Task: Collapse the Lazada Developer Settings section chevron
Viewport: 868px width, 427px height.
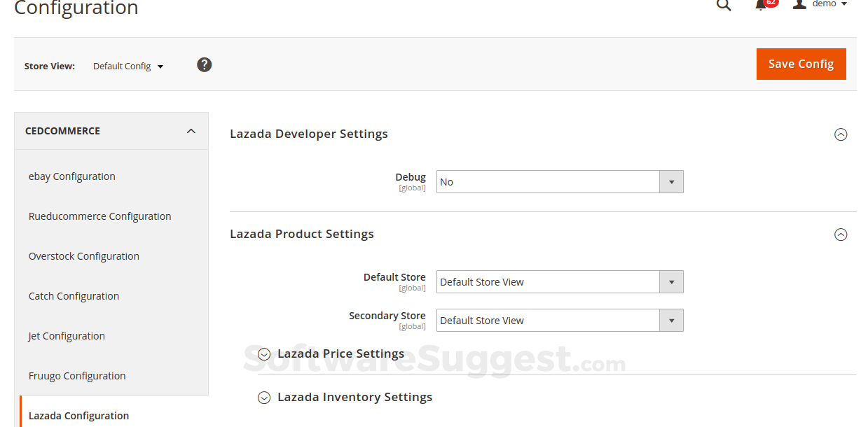Action: point(841,134)
